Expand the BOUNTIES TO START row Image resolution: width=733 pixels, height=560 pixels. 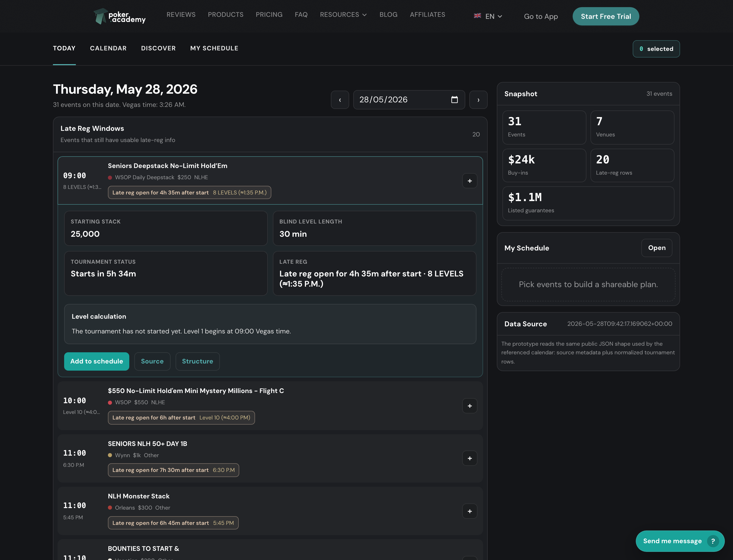[x=270, y=550]
